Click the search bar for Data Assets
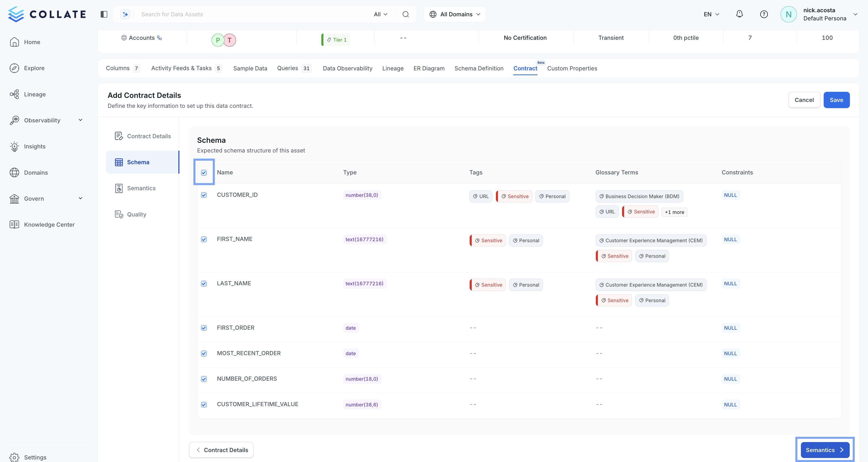This screenshot has width=868, height=462. coord(236,14)
